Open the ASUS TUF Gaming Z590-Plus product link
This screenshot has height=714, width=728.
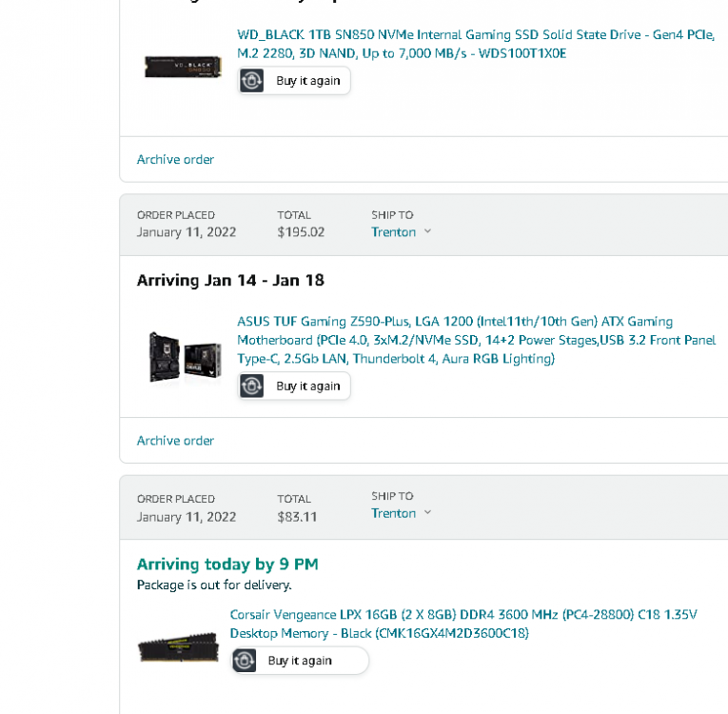tap(477, 340)
